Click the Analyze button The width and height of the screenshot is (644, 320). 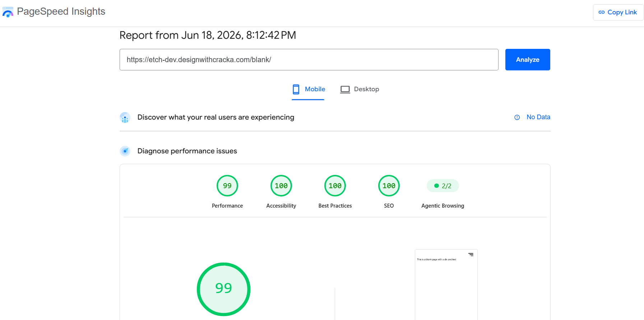528,60
